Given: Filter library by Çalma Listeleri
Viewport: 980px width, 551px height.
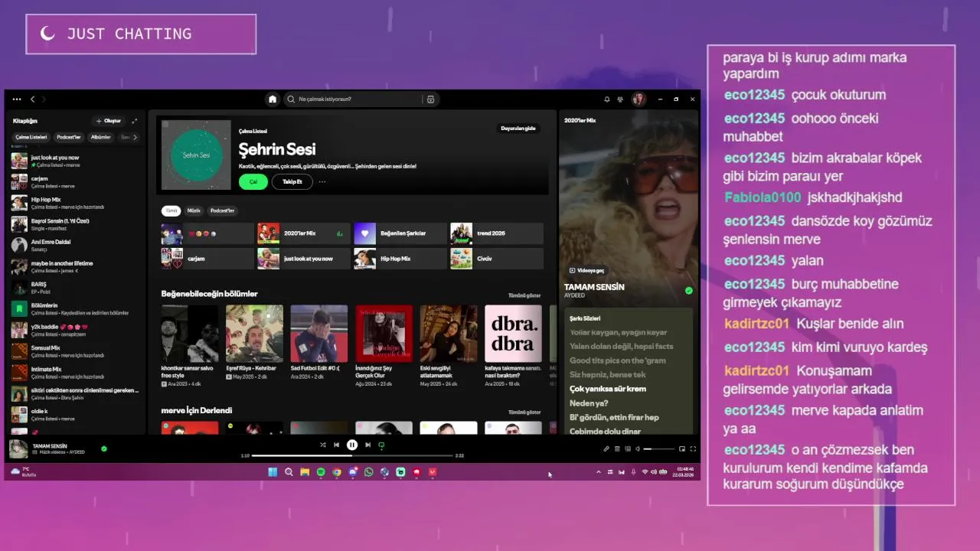Looking at the screenshot, I should pyautogui.click(x=31, y=137).
